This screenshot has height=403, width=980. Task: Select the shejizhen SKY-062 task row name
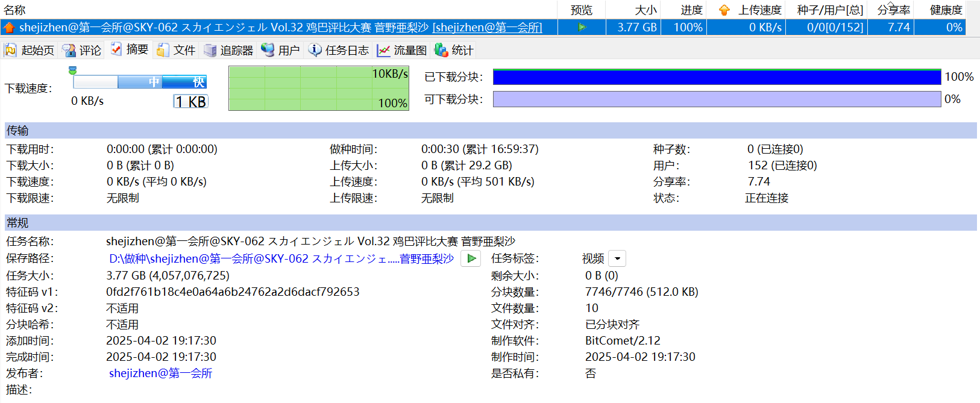[x=281, y=27]
